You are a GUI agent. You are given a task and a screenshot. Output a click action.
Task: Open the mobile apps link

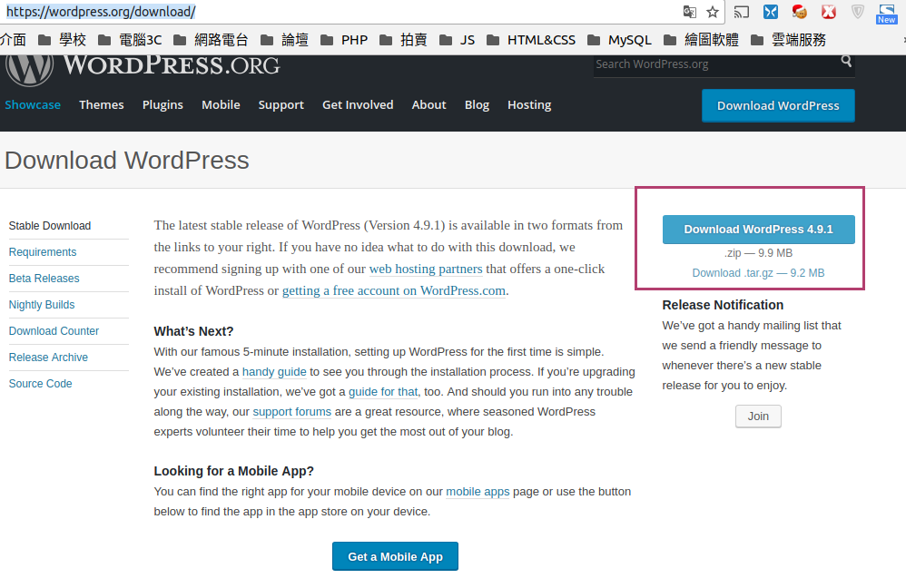coord(478,492)
